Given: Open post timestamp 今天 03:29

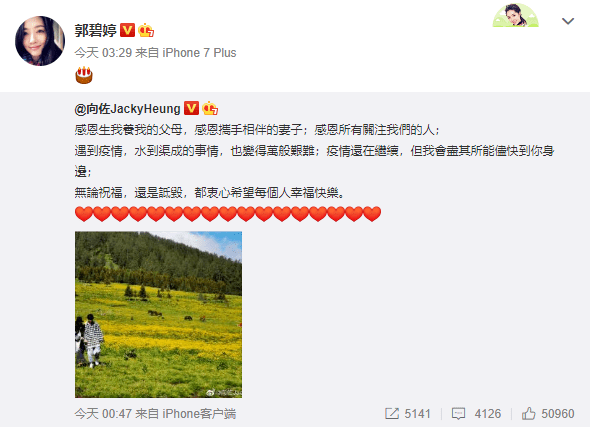Looking at the screenshot, I should tap(103, 53).
